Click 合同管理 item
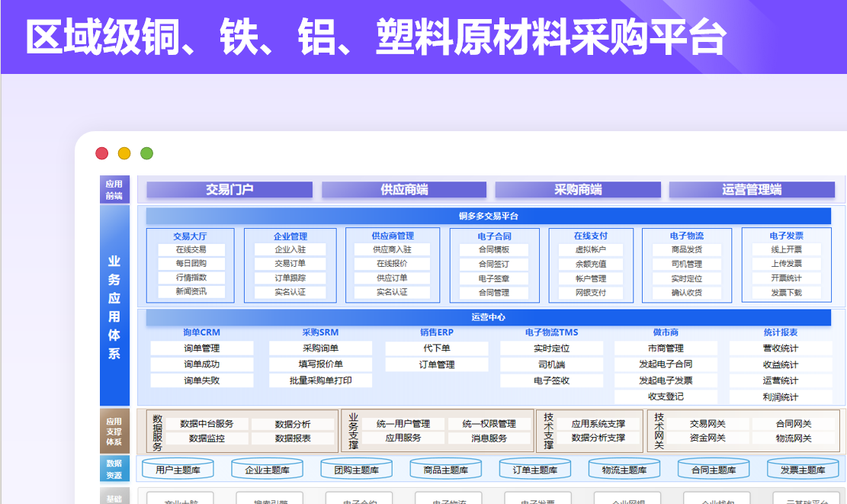 (494, 293)
